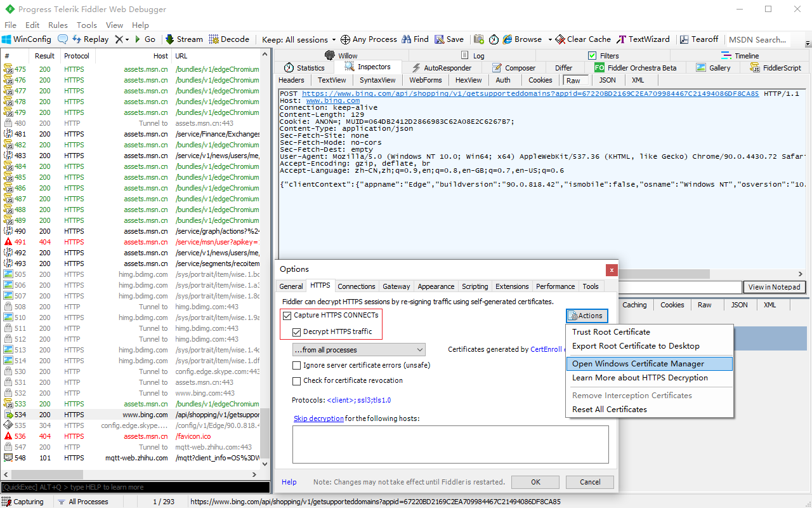Open the TextWizard tool
The width and height of the screenshot is (812, 508).
point(643,39)
